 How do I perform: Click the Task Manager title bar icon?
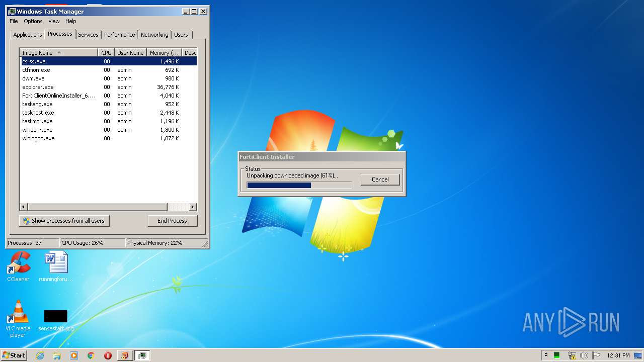[12, 11]
